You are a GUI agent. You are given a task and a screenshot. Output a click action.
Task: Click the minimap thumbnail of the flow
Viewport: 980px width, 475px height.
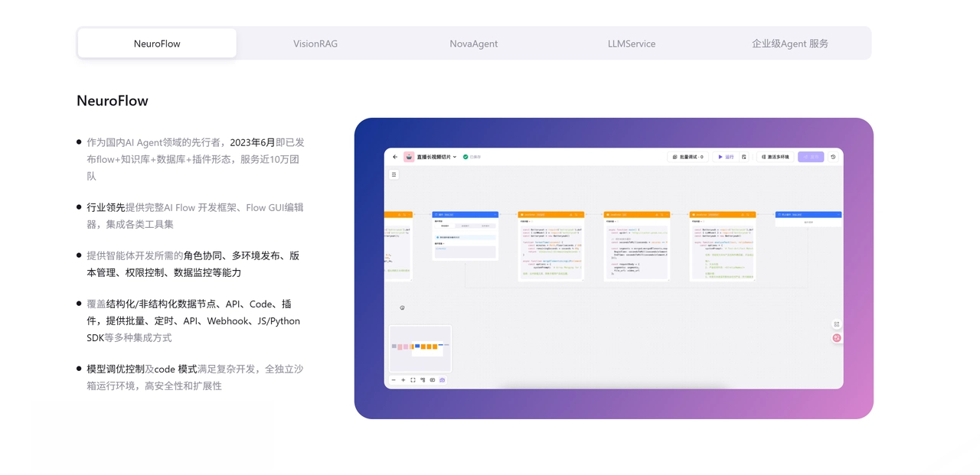(420, 347)
